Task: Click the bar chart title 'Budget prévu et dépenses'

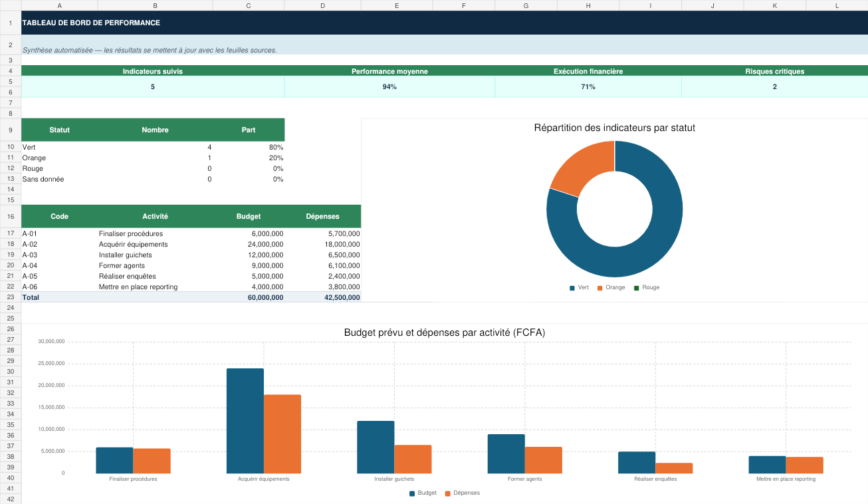Action: [x=445, y=332]
